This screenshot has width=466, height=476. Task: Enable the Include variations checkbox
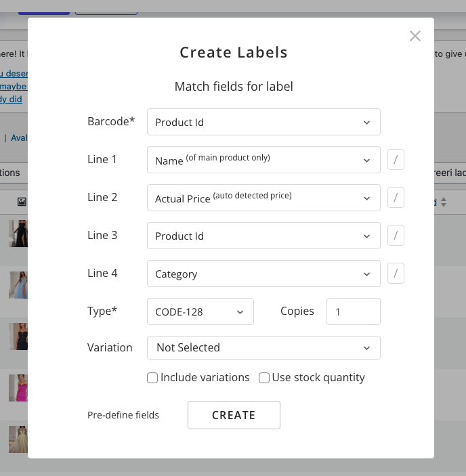[x=152, y=378]
